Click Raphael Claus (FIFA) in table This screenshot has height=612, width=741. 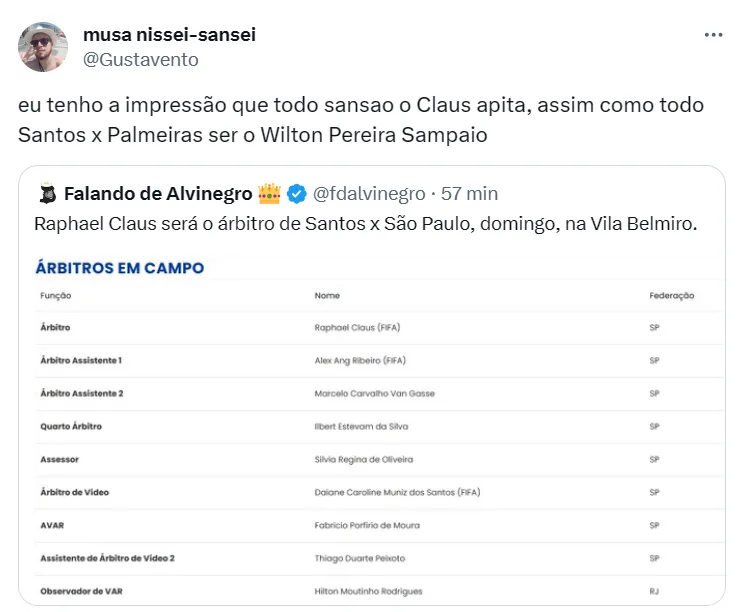[x=358, y=327]
